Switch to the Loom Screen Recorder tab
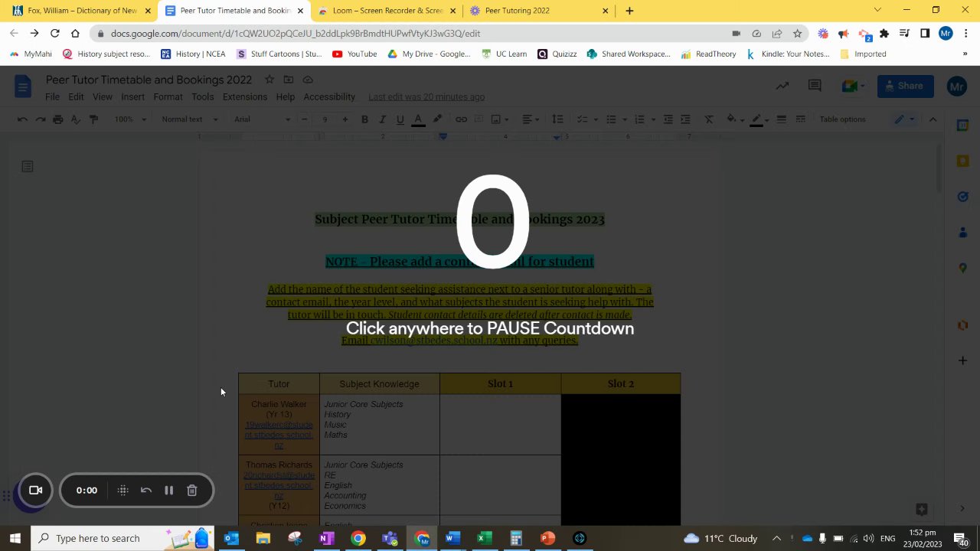Image resolution: width=980 pixels, height=551 pixels. (x=387, y=11)
